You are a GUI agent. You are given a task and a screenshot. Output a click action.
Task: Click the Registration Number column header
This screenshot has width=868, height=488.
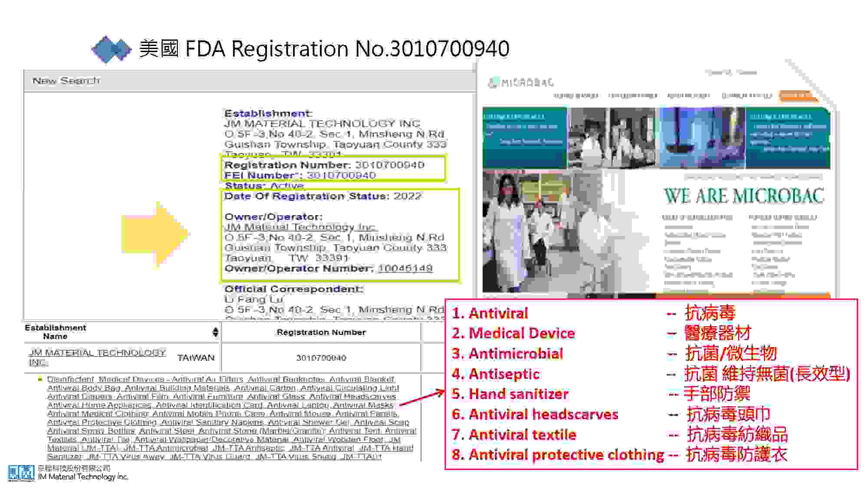tap(321, 332)
